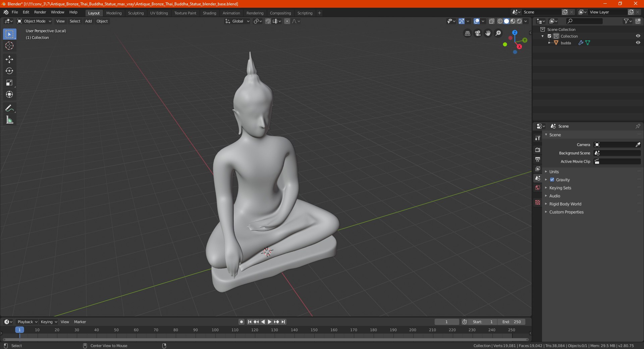
Task: Switch to wireframe shading
Action: (500, 21)
